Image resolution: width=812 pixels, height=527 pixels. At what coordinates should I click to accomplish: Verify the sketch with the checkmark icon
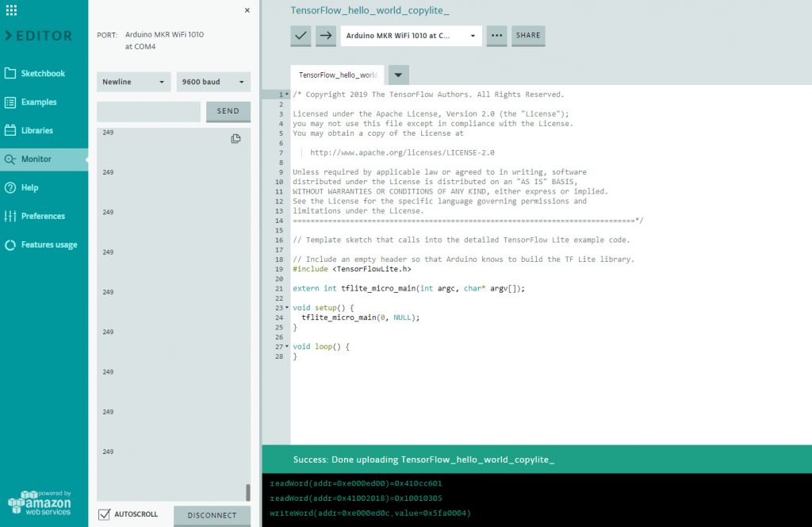[x=301, y=37]
